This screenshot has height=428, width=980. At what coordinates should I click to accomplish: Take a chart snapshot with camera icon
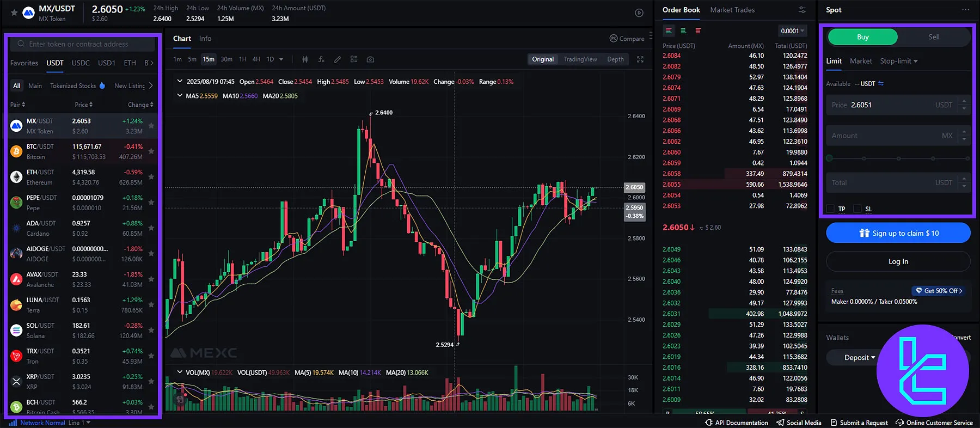point(370,59)
